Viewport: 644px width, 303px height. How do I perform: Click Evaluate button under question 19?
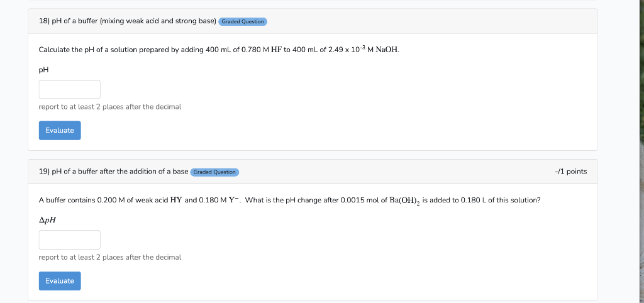60,281
